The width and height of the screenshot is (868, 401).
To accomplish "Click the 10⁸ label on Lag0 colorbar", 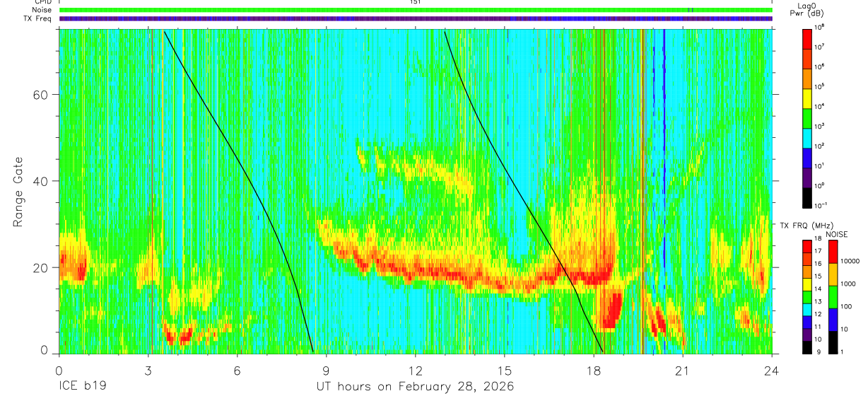I will click(820, 27).
